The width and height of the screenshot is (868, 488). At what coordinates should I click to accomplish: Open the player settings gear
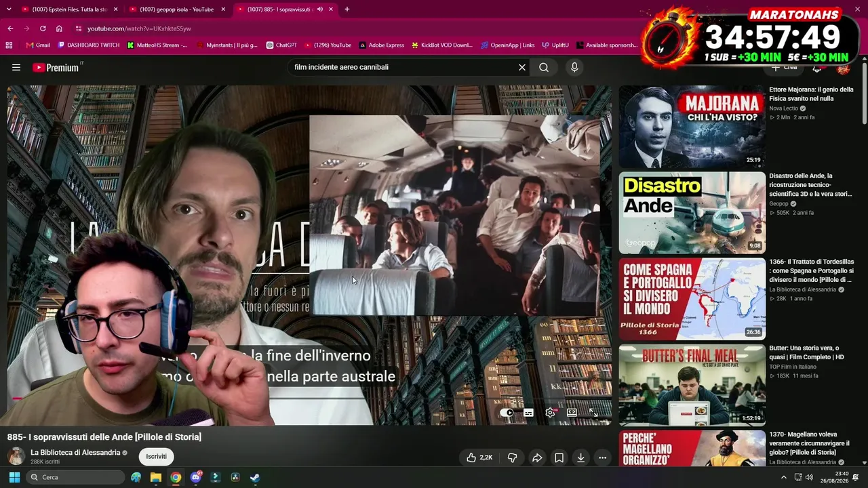(550, 412)
